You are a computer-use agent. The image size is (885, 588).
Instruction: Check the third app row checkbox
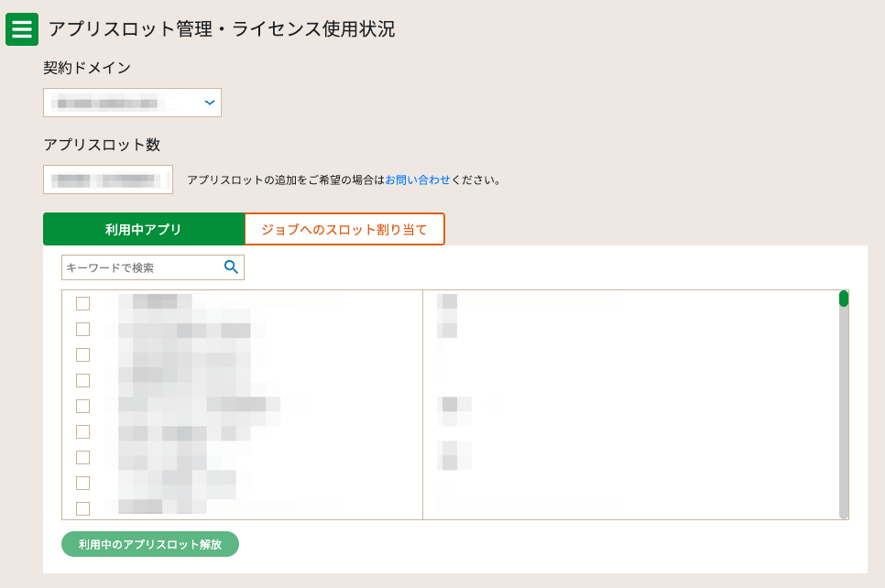[83, 355]
